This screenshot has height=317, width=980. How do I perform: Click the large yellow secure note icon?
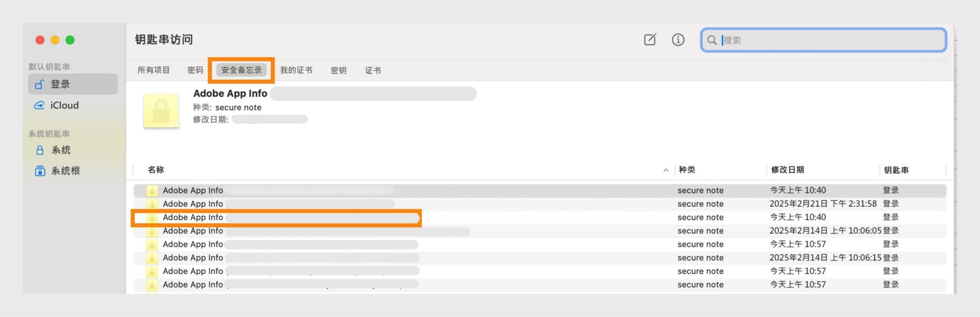tap(161, 111)
